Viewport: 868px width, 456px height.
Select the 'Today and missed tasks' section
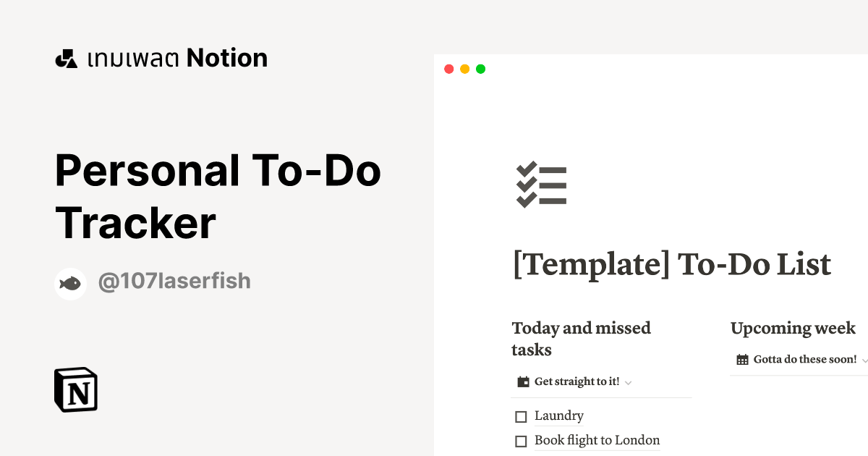tap(581, 338)
